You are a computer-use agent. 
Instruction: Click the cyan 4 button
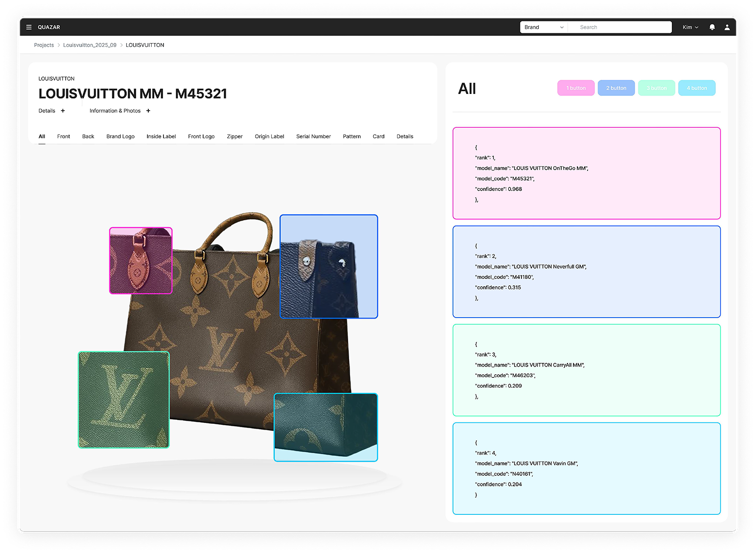[697, 88]
